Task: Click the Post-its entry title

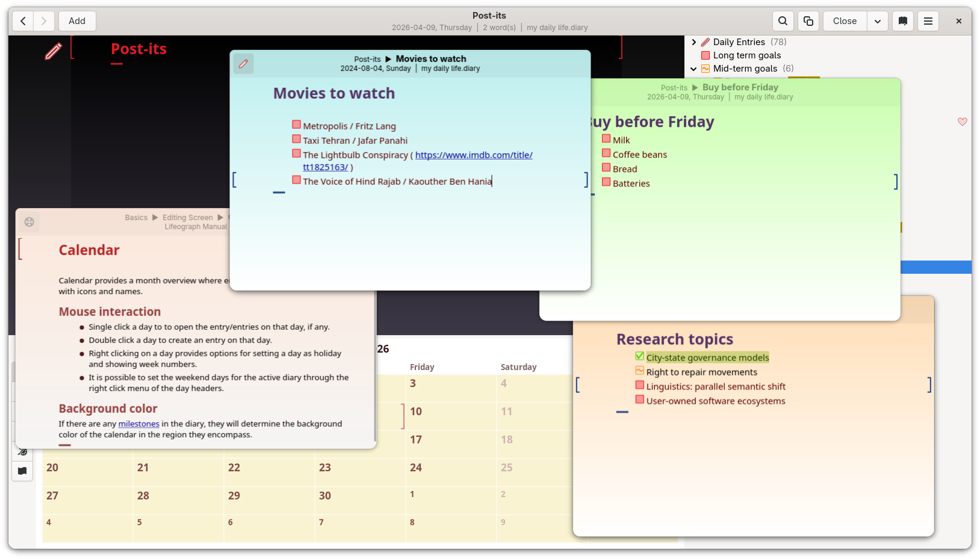Action: (x=138, y=49)
